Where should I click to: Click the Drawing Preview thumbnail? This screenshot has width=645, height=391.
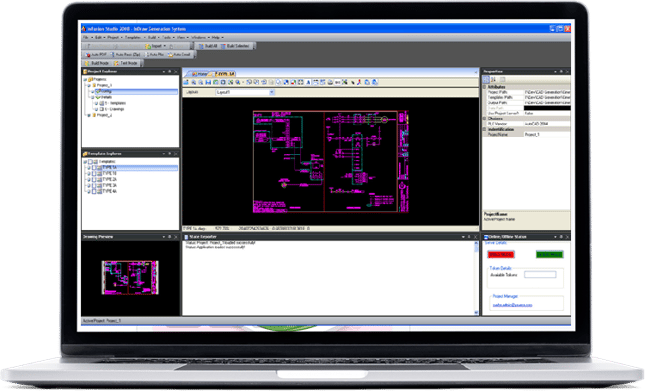(x=130, y=278)
